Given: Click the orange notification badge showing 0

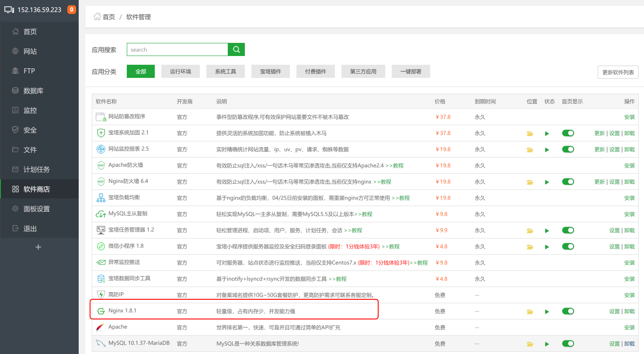Looking at the screenshot, I should [x=72, y=9].
